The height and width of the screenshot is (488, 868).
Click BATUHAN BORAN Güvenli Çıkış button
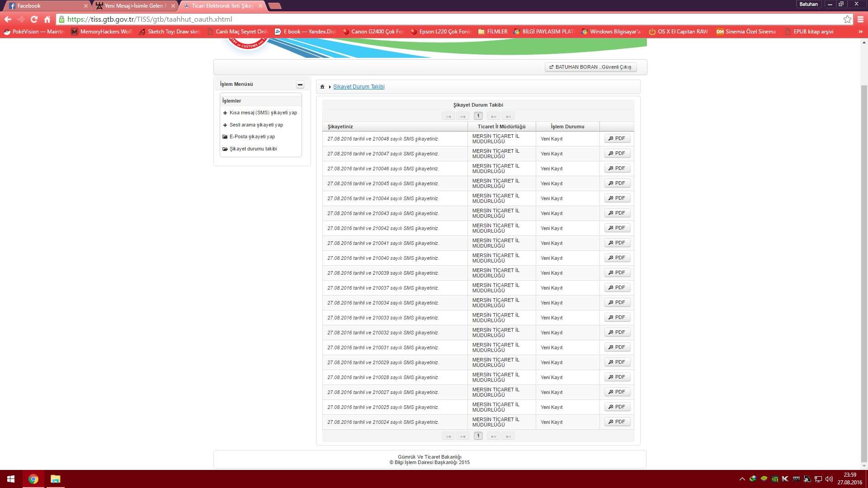coord(590,67)
